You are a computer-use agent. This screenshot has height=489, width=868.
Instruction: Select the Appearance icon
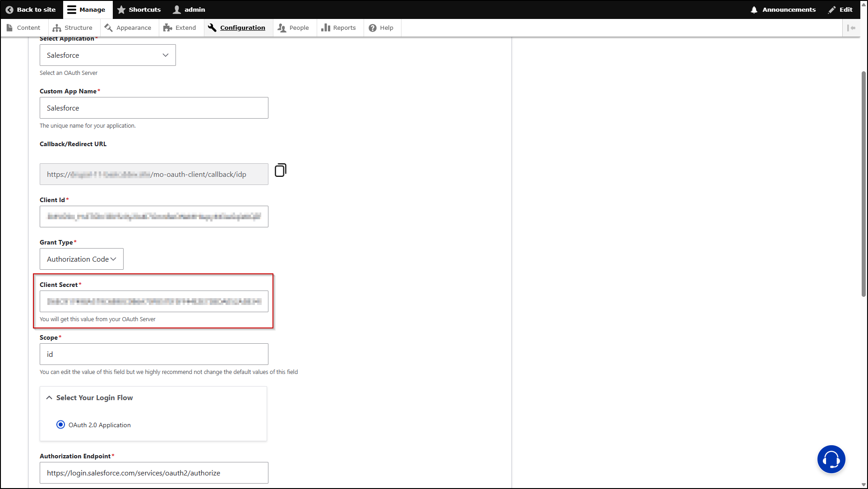point(108,28)
